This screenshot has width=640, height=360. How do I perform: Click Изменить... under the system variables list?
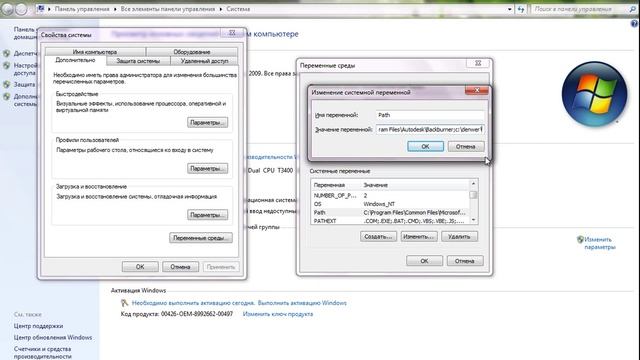[419, 237]
